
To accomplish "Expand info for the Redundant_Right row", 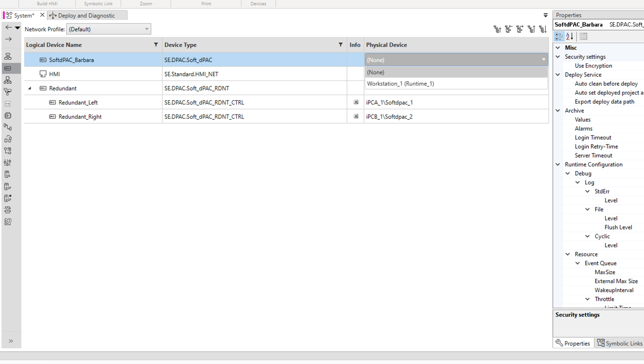I will [x=356, y=116].
